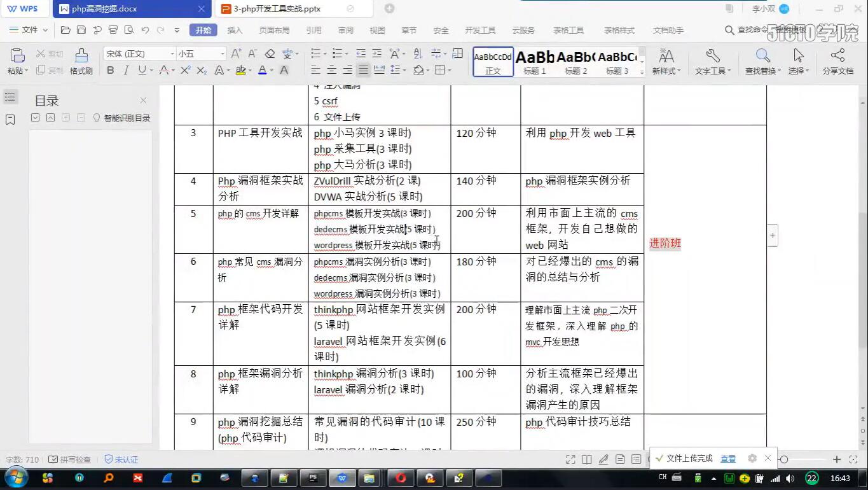Image resolution: width=868 pixels, height=490 pixels.
Task: Toggle Underline formatting
Action: point(141,70)
